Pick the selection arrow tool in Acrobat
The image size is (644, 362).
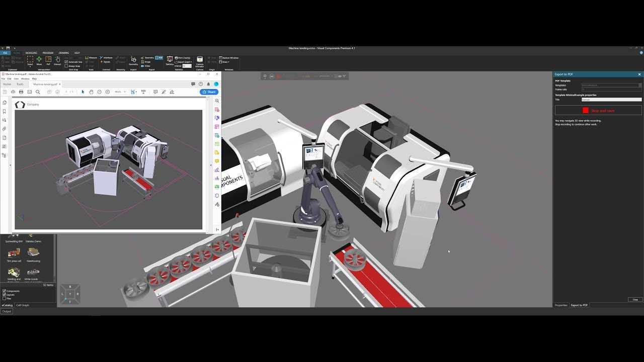tap(83, 92)
